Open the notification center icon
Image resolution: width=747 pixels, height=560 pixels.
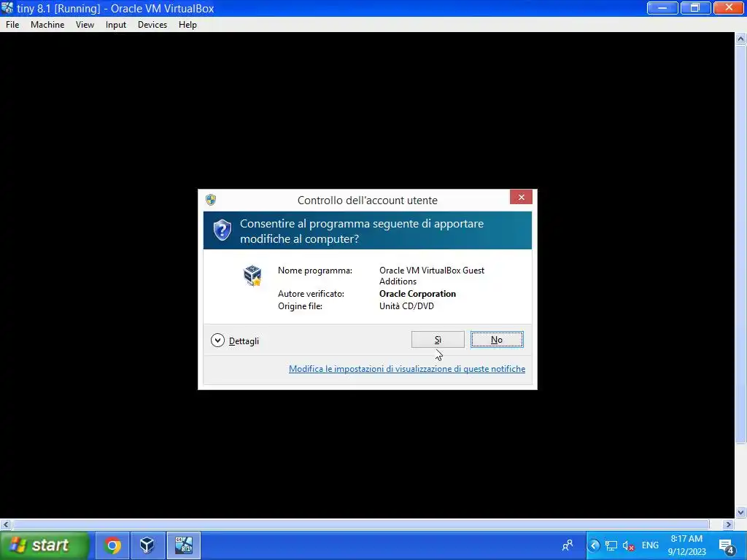click(x=727, y=547)
